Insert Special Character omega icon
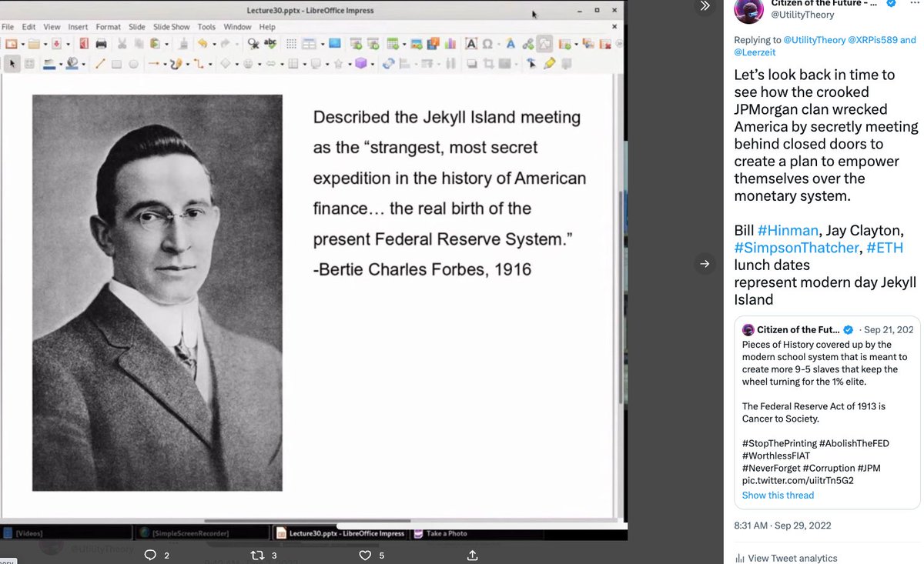This screenshot has width=924, height=564. pos(487,44)
